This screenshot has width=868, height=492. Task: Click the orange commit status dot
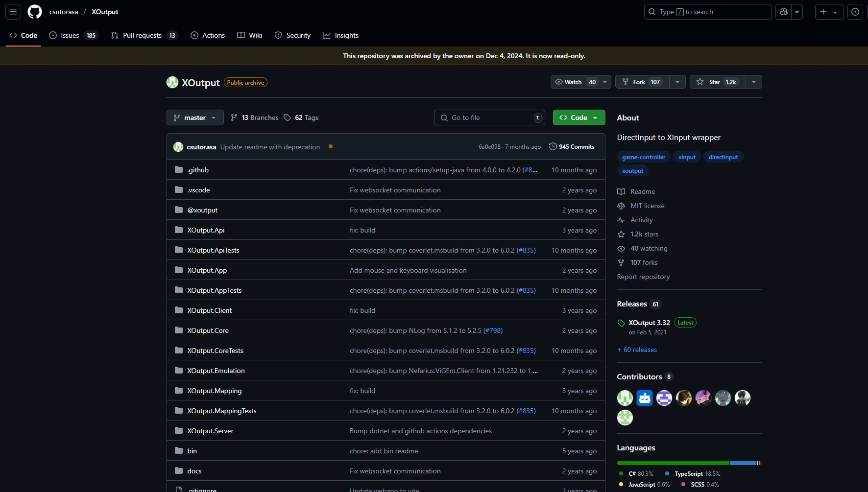pos(331,146)
